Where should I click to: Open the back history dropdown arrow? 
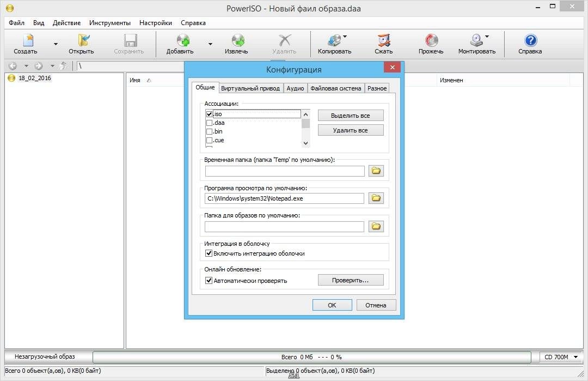pyautogui.click(x=26, y=66)
